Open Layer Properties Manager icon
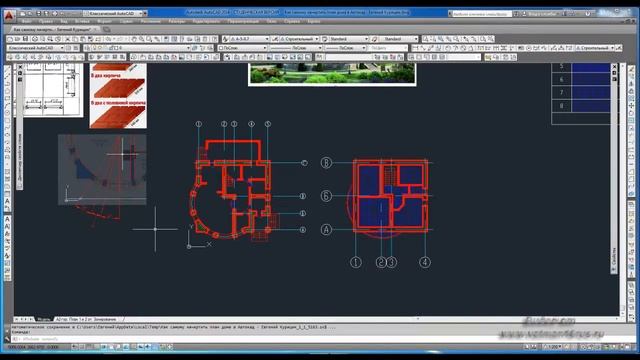 pos(87,48)
